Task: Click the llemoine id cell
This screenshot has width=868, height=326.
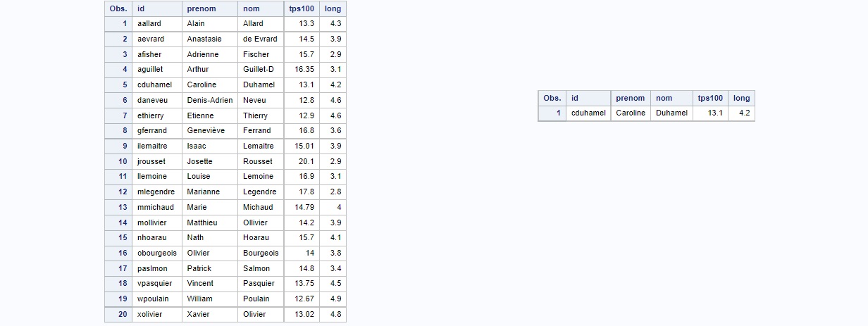Action: [x=151, y=176]
